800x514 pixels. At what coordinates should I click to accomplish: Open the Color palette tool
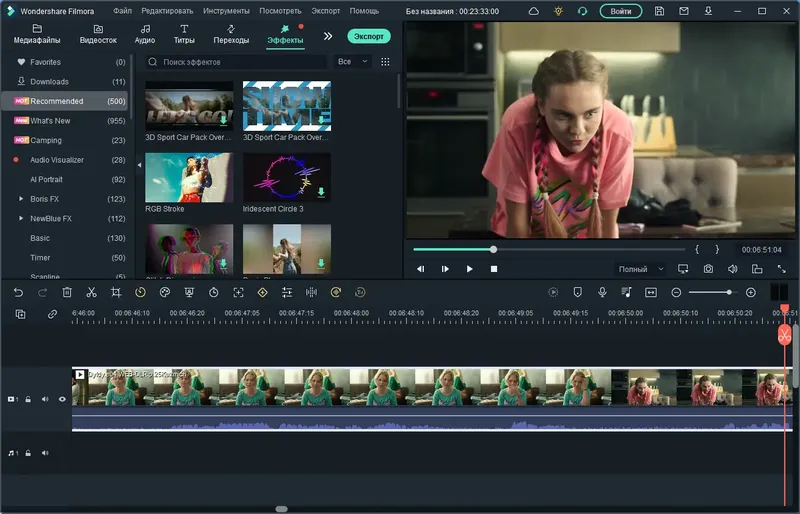point(165,292)
